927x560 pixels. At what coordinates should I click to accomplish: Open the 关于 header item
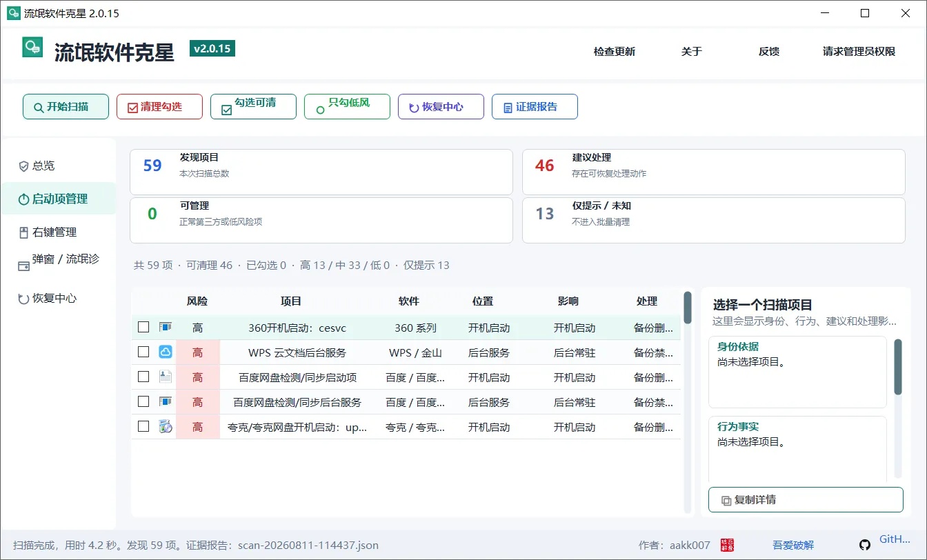coord(692,52)
